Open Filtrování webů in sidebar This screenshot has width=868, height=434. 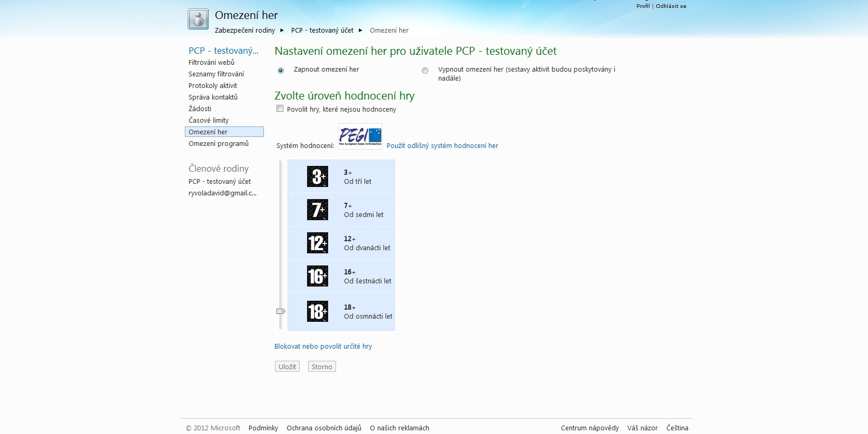(x=211, y=62)
